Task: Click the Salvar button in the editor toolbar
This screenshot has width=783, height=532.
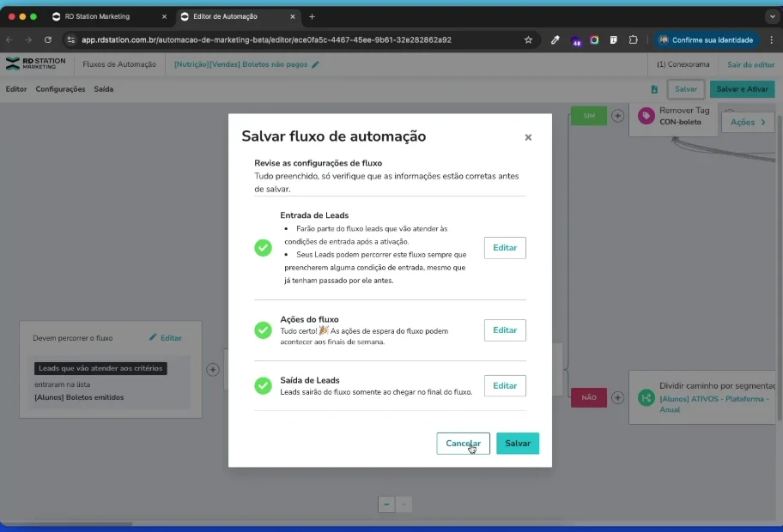Action: (686, 89)
